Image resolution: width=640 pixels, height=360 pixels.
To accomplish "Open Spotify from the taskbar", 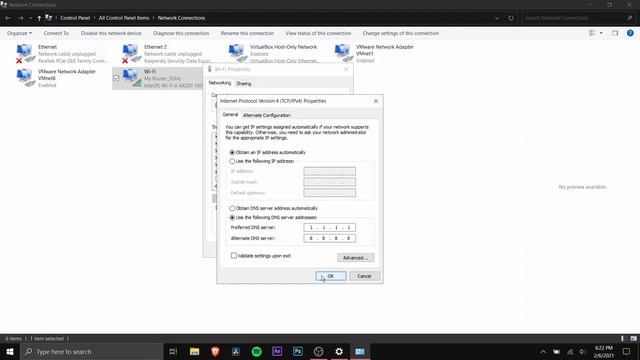I will point(256,351).
